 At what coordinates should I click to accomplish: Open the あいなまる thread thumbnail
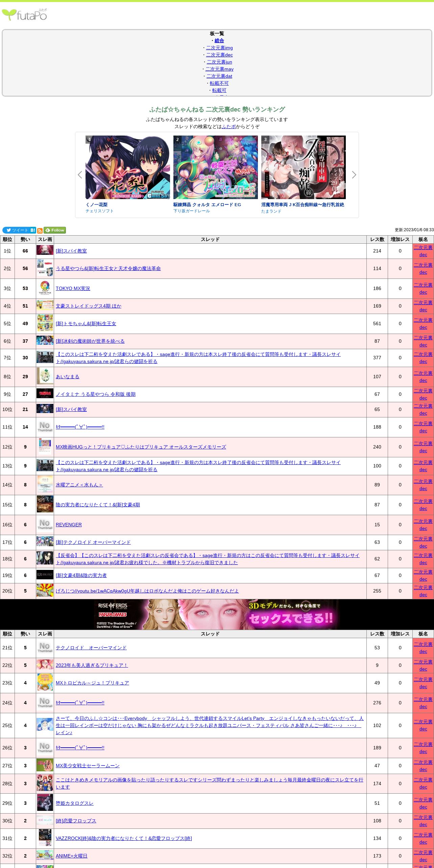coord(45,377)
